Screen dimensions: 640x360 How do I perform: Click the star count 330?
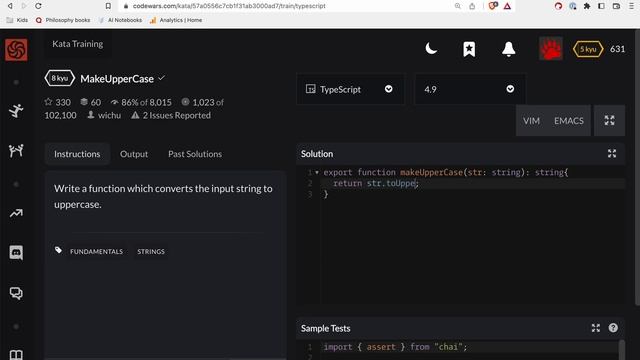click(58, 102)
